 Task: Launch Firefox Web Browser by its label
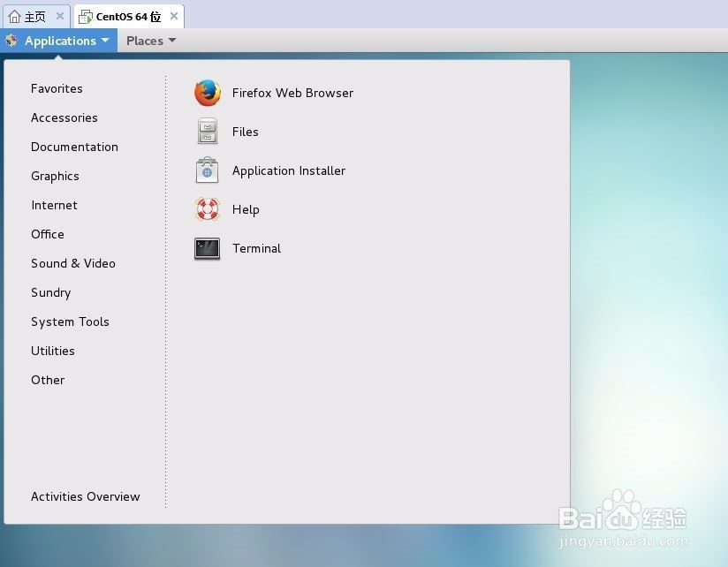click(292, 93)
